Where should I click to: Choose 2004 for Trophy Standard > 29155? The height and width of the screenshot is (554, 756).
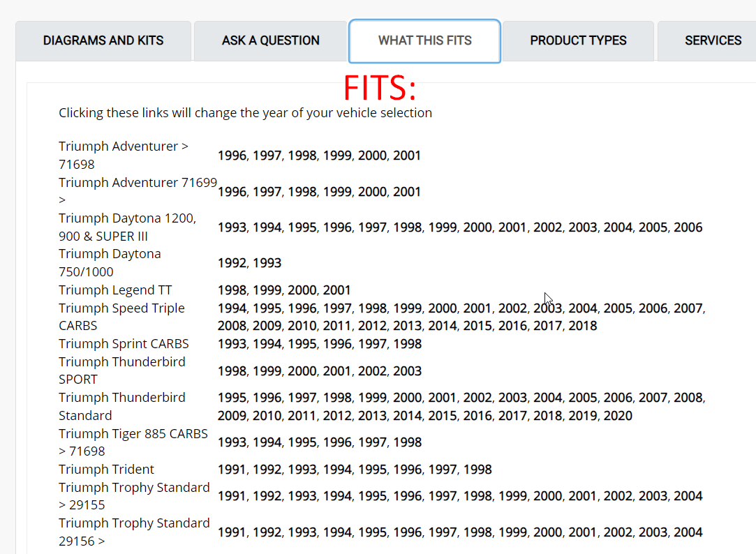click(x=688, y=496)
